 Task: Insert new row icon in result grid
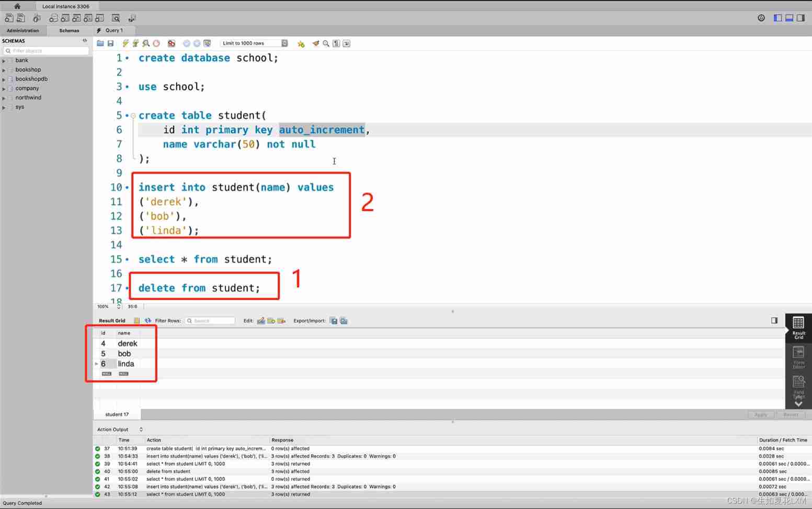pyautogui.click(x=271, y=320)
